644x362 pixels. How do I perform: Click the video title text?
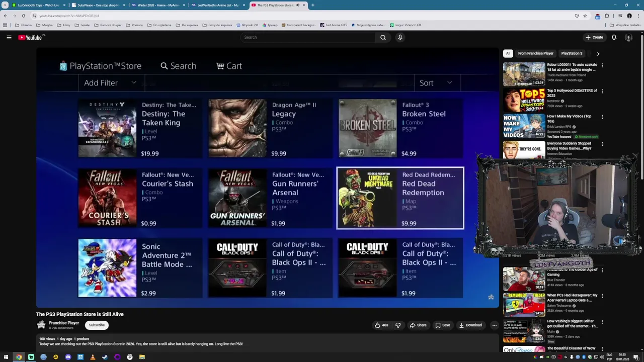(x=79, y=314)
